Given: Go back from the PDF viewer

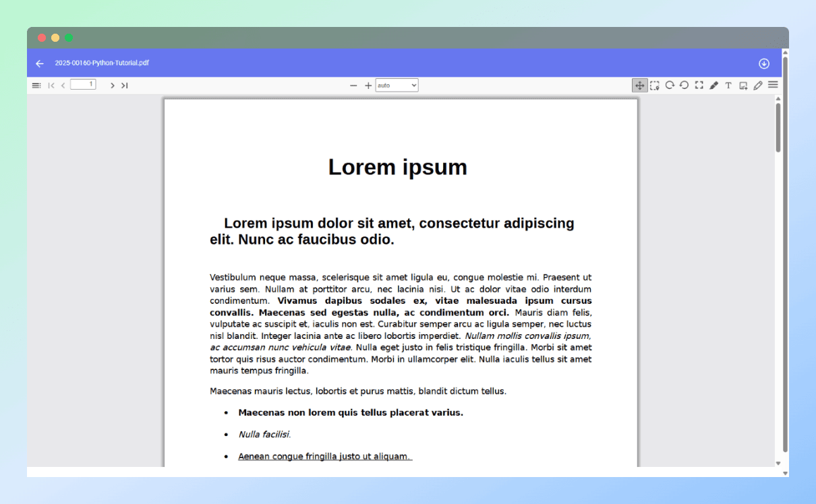Looking at the screenshot, I should (x=39, y=63).
